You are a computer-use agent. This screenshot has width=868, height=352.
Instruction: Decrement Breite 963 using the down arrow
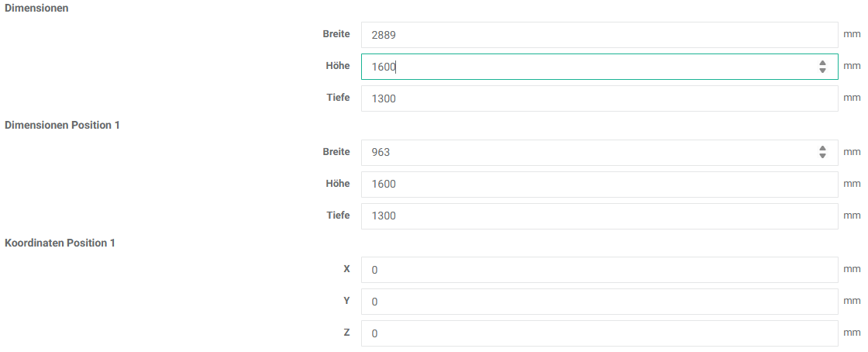822,157
